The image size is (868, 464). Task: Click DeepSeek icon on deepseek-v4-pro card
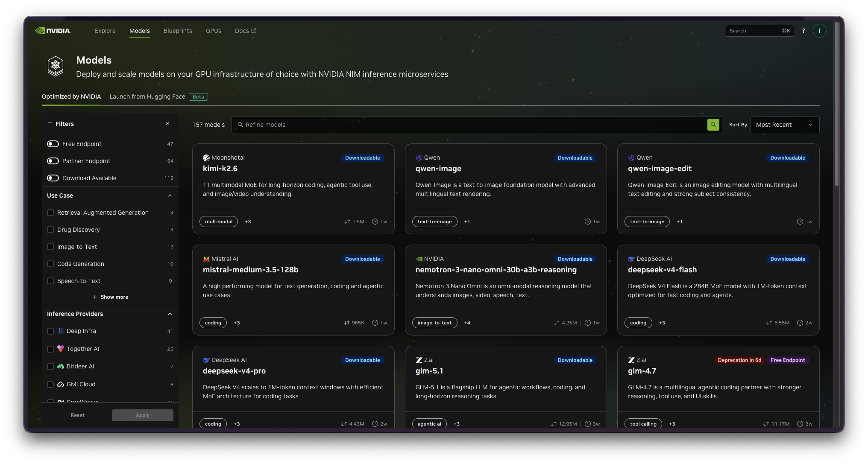(x=206, y=360)
